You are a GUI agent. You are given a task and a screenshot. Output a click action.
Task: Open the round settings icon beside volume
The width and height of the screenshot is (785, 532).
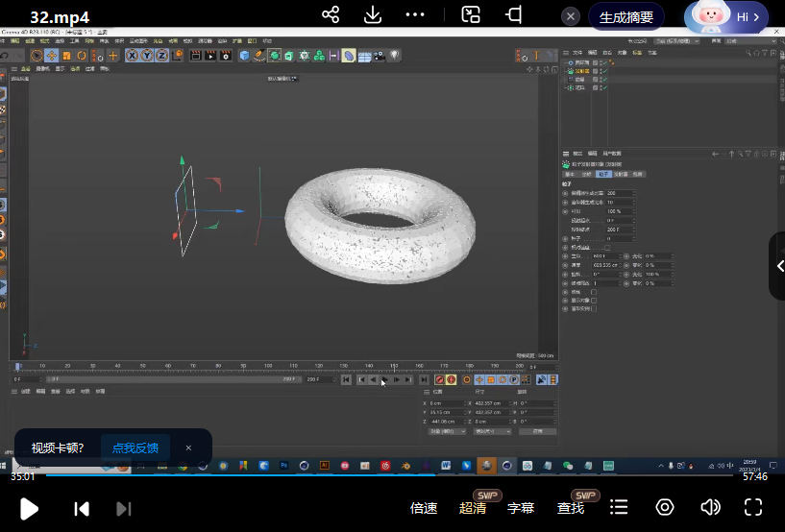[x=665, y=507]
